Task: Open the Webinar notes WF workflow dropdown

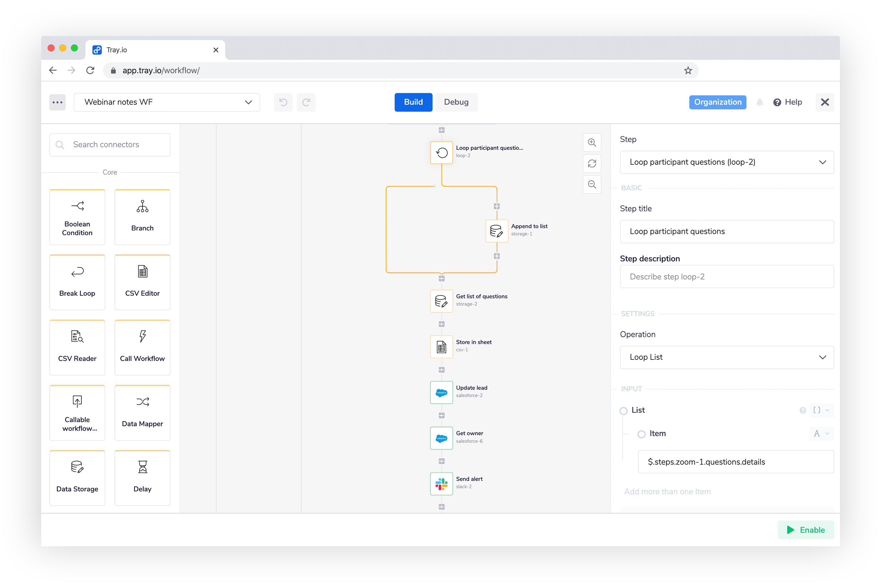Action: (167, 102)
